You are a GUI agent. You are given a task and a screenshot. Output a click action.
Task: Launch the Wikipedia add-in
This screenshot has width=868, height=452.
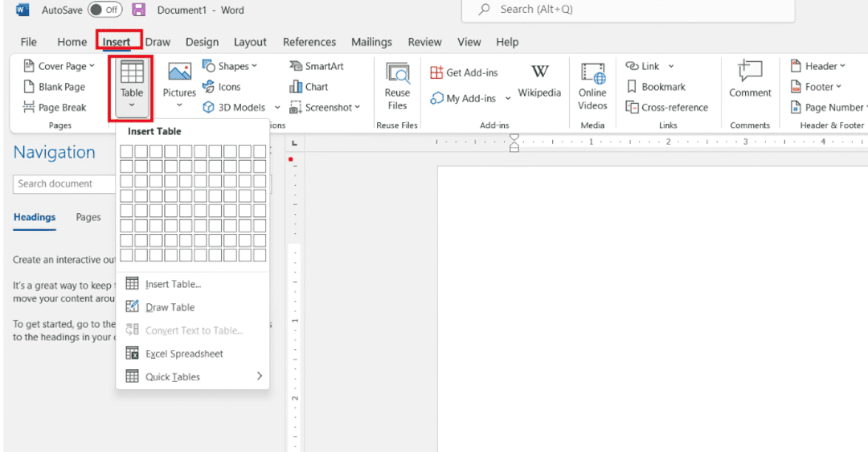pos(540,81)
